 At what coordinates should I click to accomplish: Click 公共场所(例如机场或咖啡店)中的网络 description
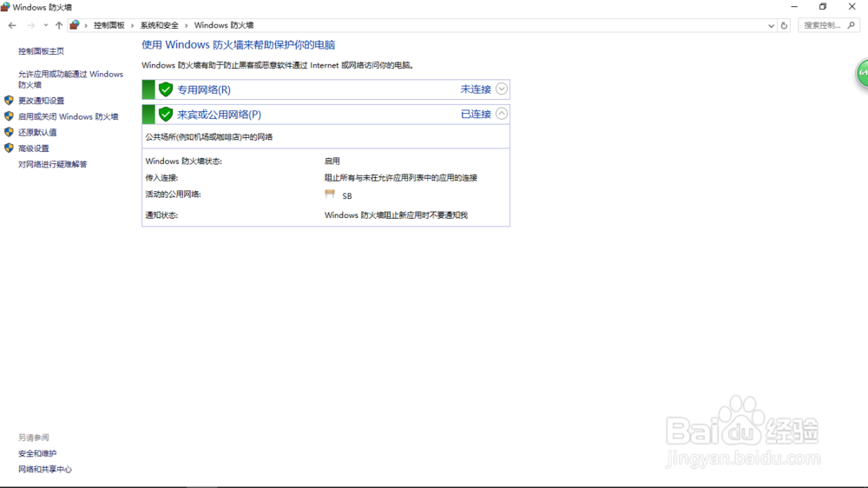208,137
